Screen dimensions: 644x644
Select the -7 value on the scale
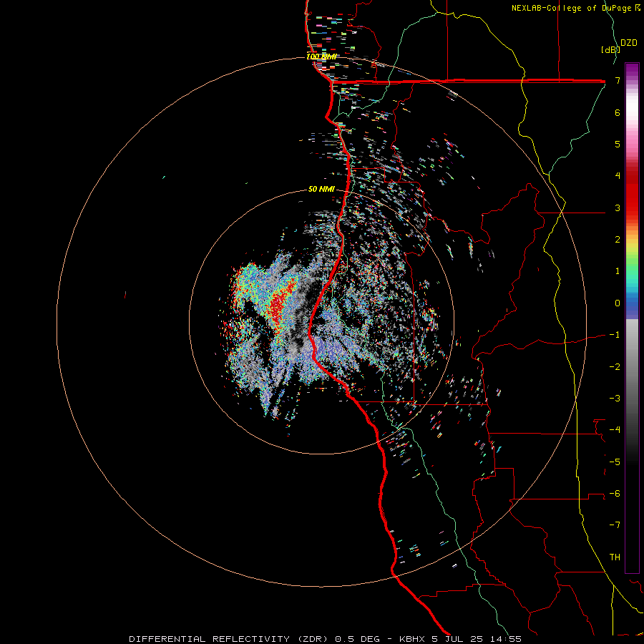615,525
